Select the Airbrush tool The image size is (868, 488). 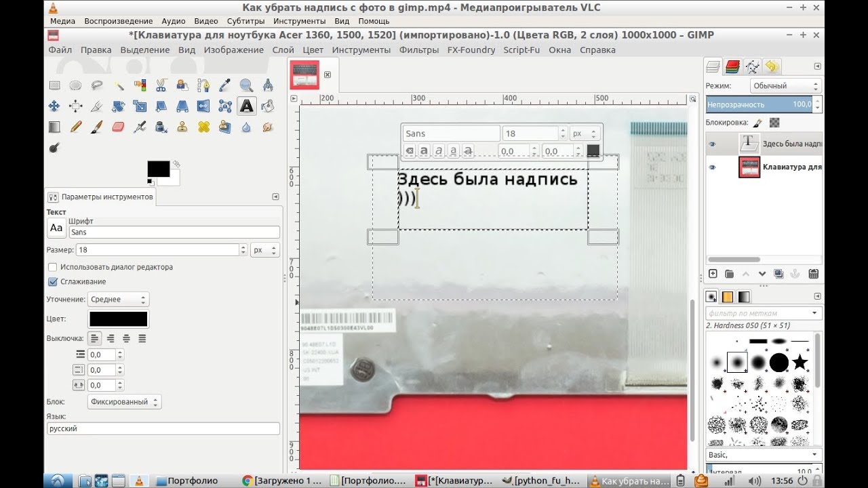[140, 127]
